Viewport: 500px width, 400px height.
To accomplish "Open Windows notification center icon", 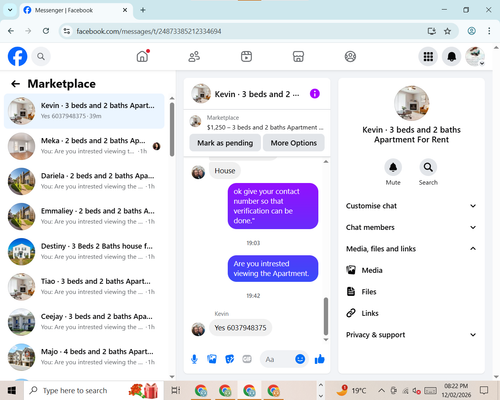I will point(484,390).
